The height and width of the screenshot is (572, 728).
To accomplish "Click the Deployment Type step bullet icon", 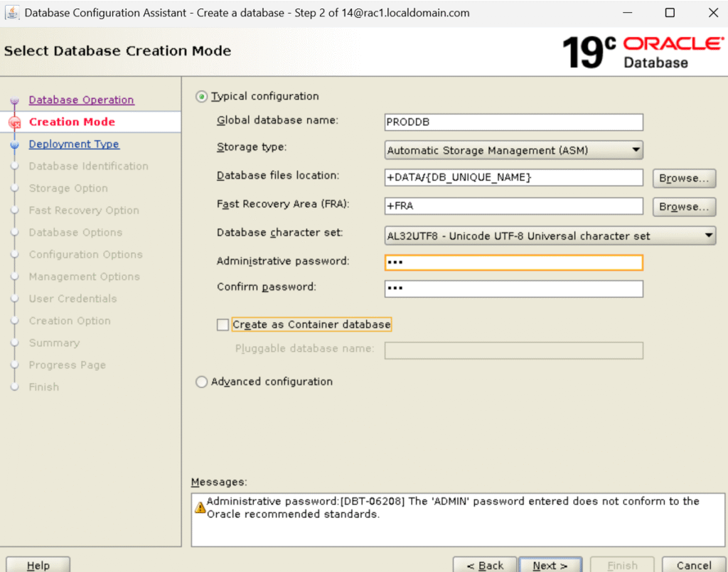I will point(14,145).
